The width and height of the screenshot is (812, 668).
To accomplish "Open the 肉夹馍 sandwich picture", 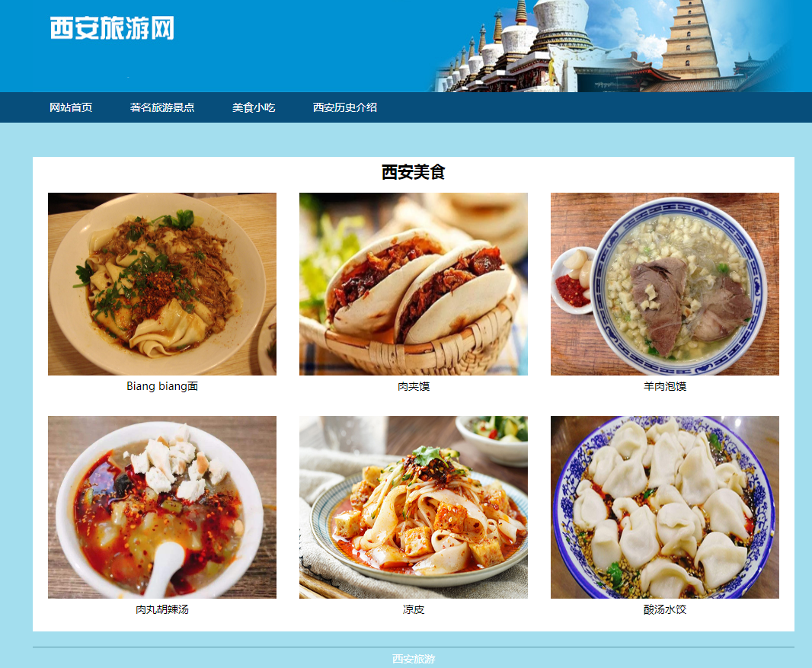I will tap(414, 284).
